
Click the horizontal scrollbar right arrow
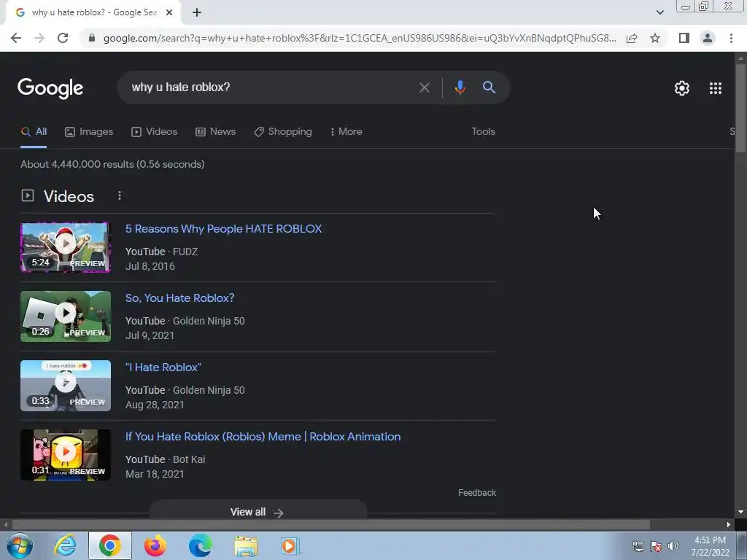pyautogui.click(x=729, y=525)
